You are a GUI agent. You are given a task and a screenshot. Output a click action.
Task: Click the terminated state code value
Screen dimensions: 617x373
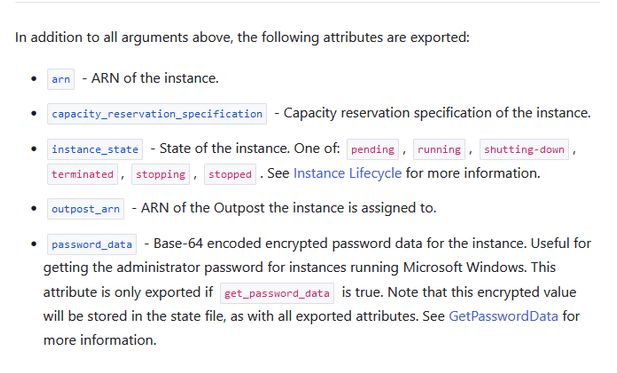tap(82, 174)
